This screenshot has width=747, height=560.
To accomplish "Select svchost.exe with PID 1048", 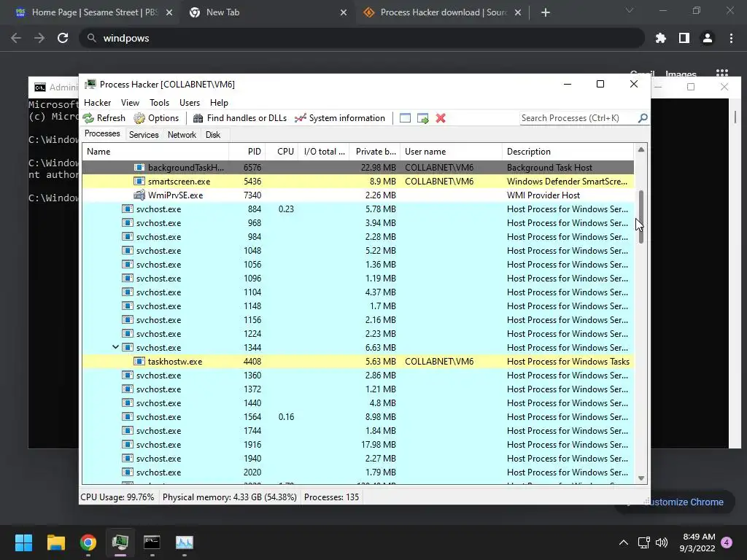I will pyautogui.click(x=357, y=251).
